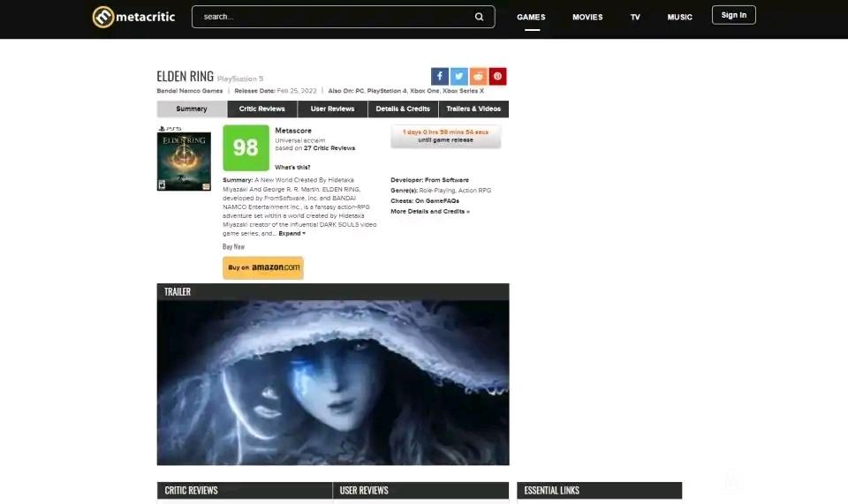Open the From Software developer link
Viewport: 848px width, 504px height.
(x=447, y=180)
